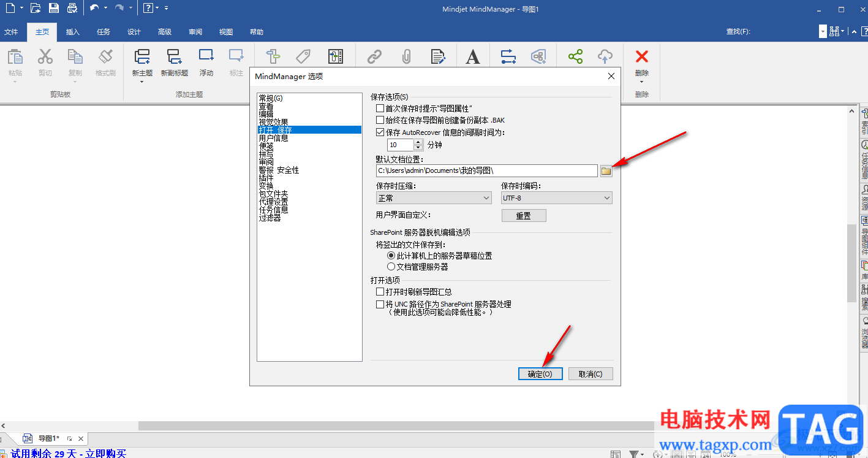Open the 保存时编码 dropdown showing UTF-8
Screen dimensions: 868x458
point(556,198)
